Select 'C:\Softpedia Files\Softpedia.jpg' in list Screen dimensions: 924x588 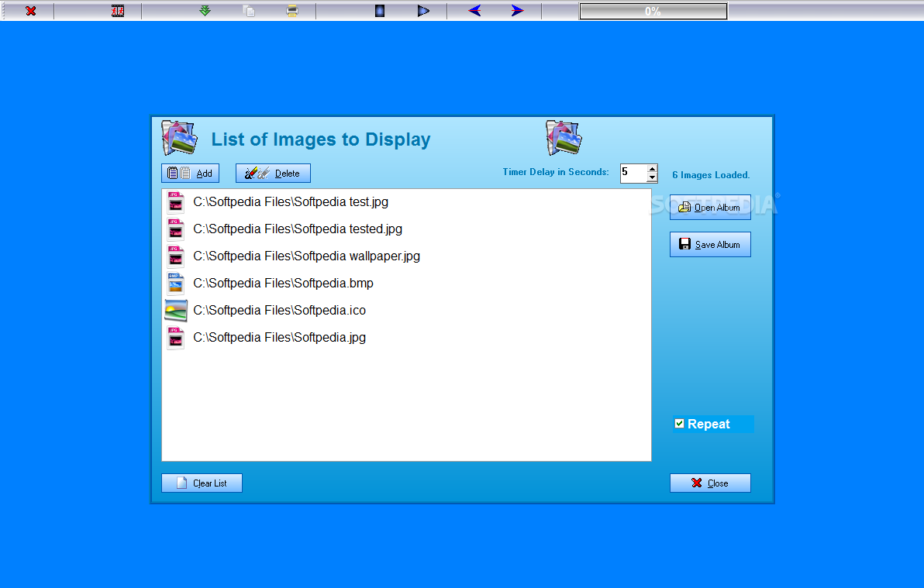[279, 338]
